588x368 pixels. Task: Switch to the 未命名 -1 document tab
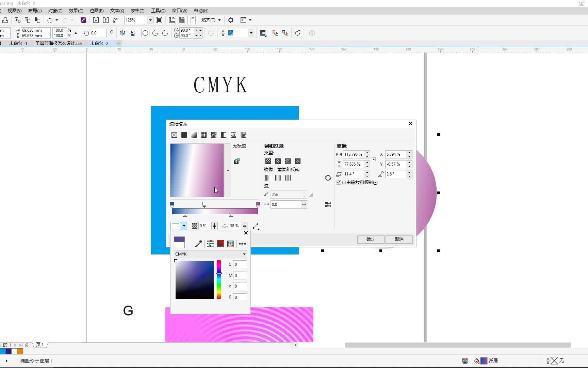18,43
